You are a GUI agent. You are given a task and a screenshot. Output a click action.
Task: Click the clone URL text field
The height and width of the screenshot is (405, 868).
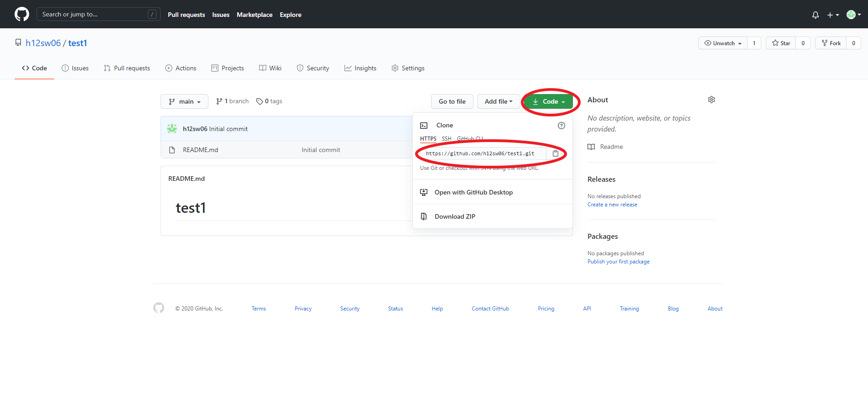click(483, 153)
